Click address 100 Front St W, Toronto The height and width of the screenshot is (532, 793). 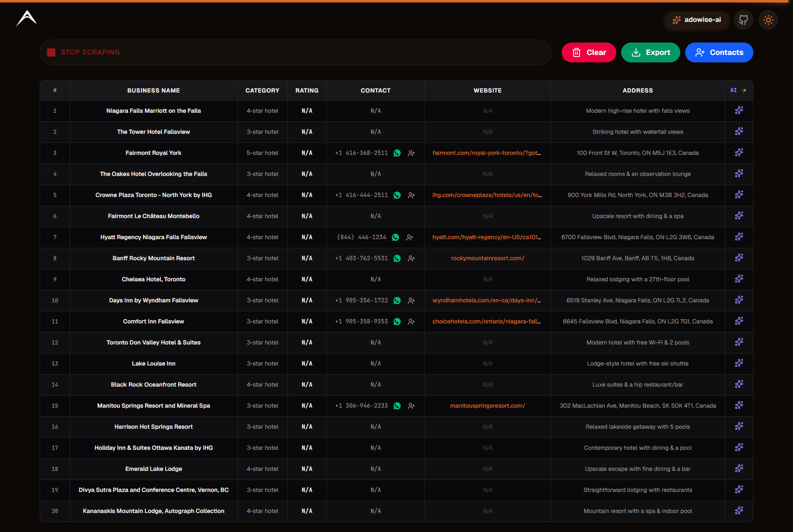click(638, 153)
